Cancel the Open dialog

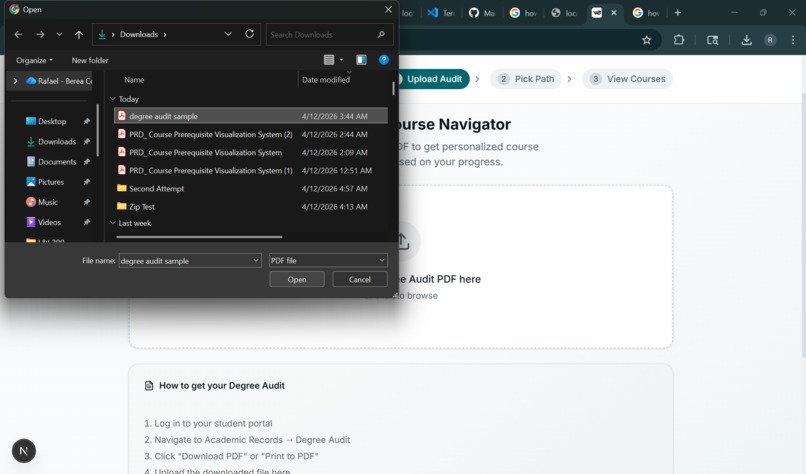[x=359, y=279]
